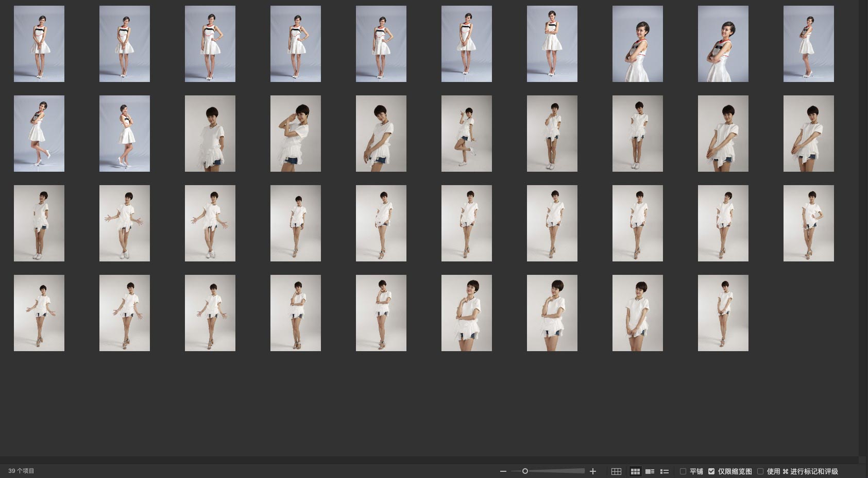The image size is (868, 478).
Task: Open the first blue-backdrop close-up portrait thumbnail
Action: click(x=637, y=44)
